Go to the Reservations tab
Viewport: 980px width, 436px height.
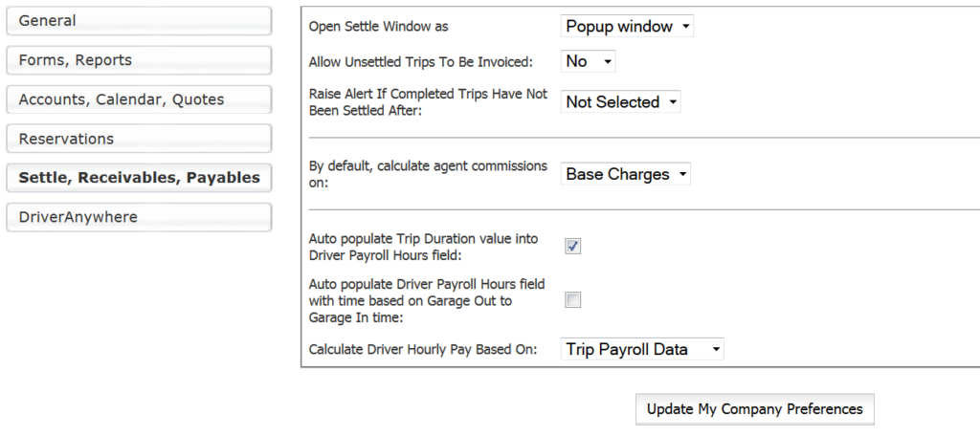[x=139, y=139]
